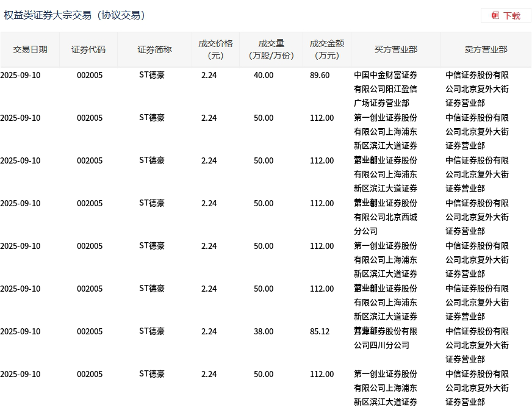Click date 2025-09-10 in the 85.12 row

(20, 331)
